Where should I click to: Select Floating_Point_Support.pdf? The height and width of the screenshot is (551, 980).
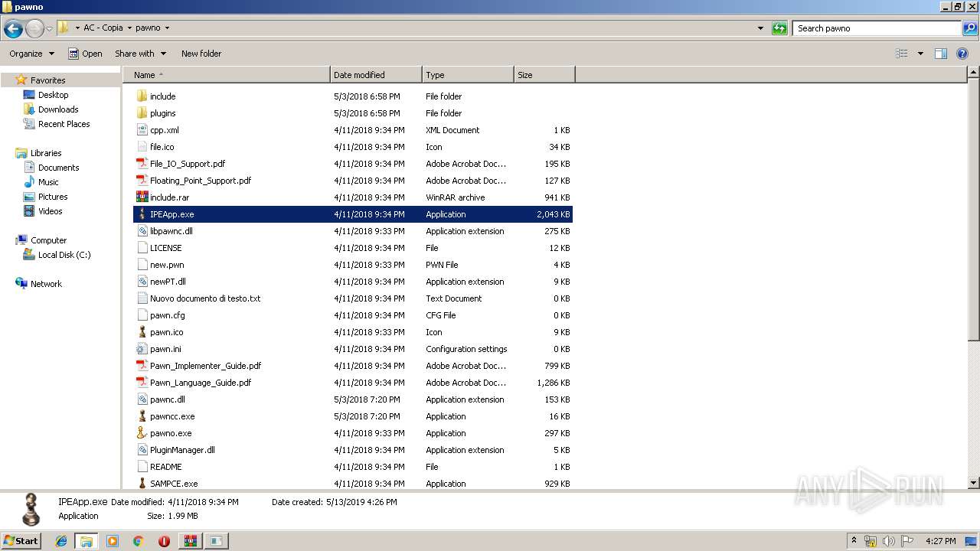(x=201, y=181)
